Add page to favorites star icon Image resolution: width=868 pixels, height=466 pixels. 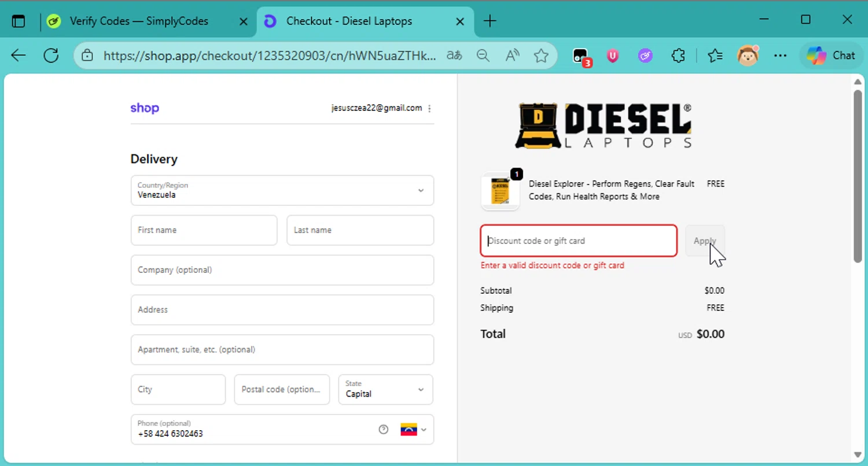[541, 56]
